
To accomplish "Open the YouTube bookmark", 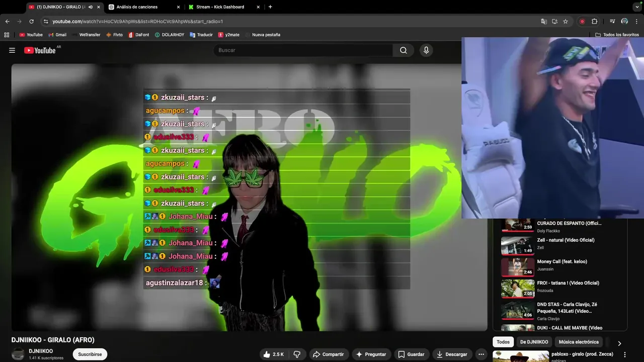I will coord(31,35).
